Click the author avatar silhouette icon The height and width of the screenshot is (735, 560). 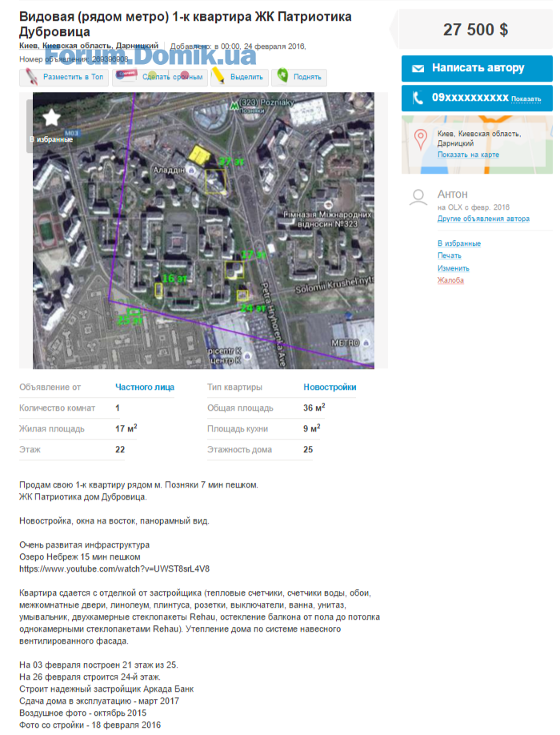coord(418,198)
